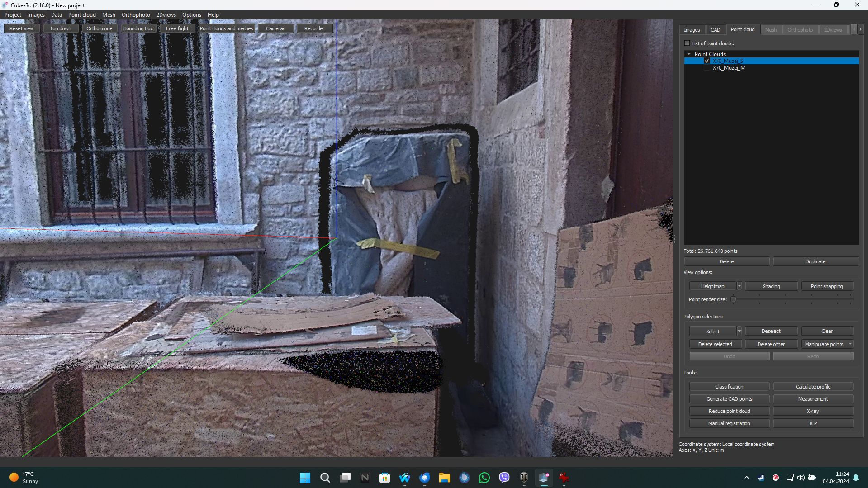
Task: Open File Explorer folder icon
Action: pyautogui.click(x=444, y=478)
